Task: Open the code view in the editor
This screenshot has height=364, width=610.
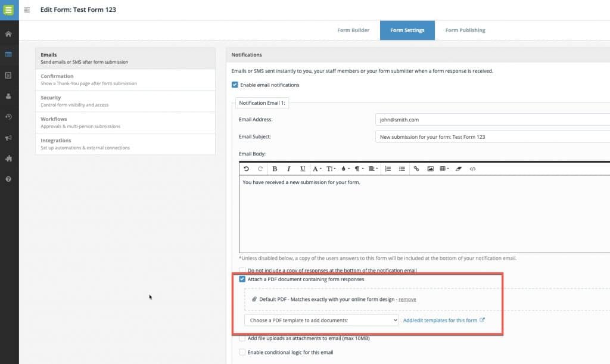Action: pyautogui.click(x=472, y=169)
